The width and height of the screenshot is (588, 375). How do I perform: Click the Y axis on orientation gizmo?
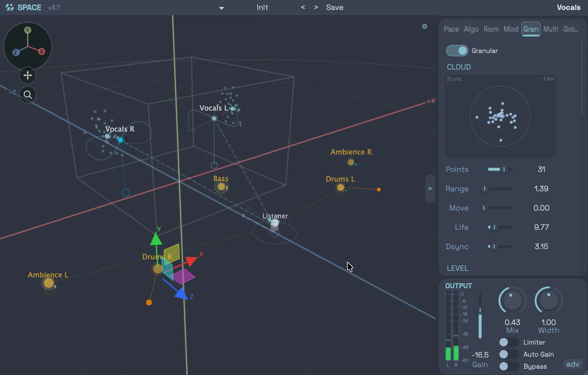(28, 30)
